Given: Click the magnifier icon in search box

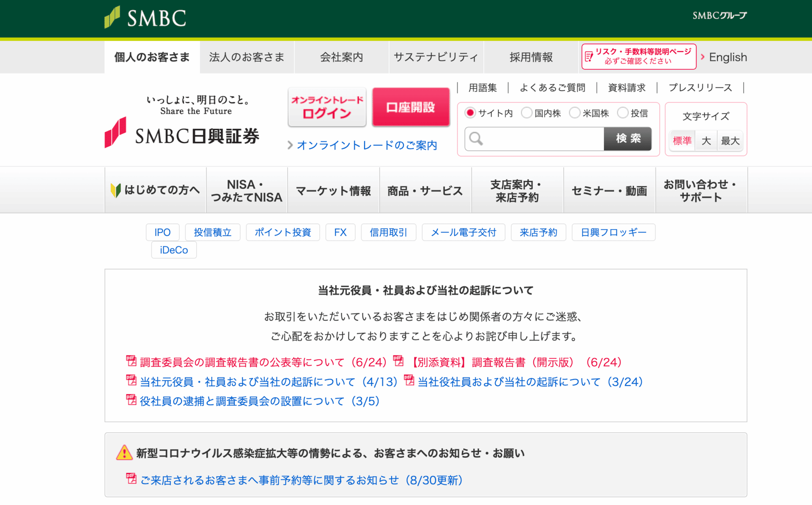Looking at the screenshot, I should 476,139.
